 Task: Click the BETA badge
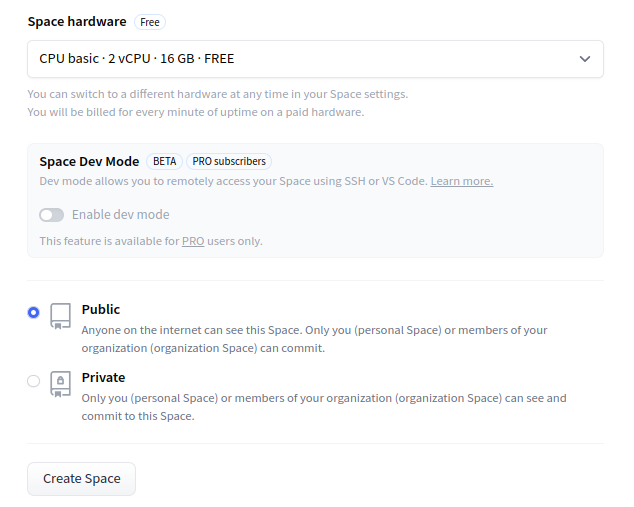(x=164, y=162)
